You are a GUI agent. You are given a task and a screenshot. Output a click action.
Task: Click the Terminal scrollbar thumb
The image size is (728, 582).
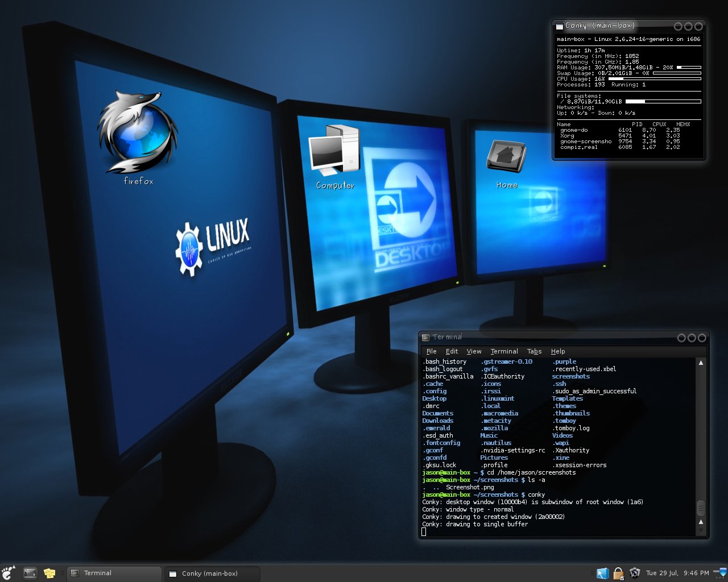pos(701,508)
